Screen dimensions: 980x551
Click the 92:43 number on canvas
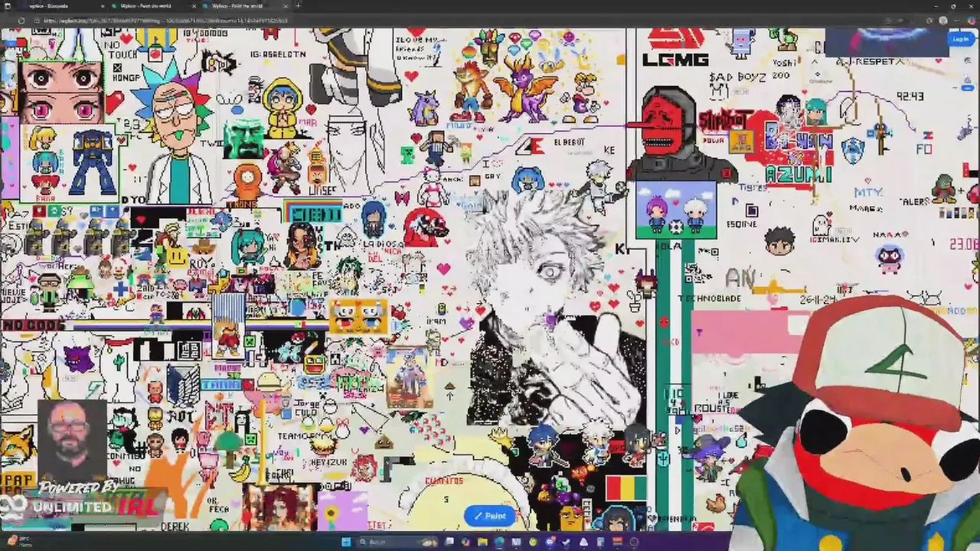click(x=910, y=97)
